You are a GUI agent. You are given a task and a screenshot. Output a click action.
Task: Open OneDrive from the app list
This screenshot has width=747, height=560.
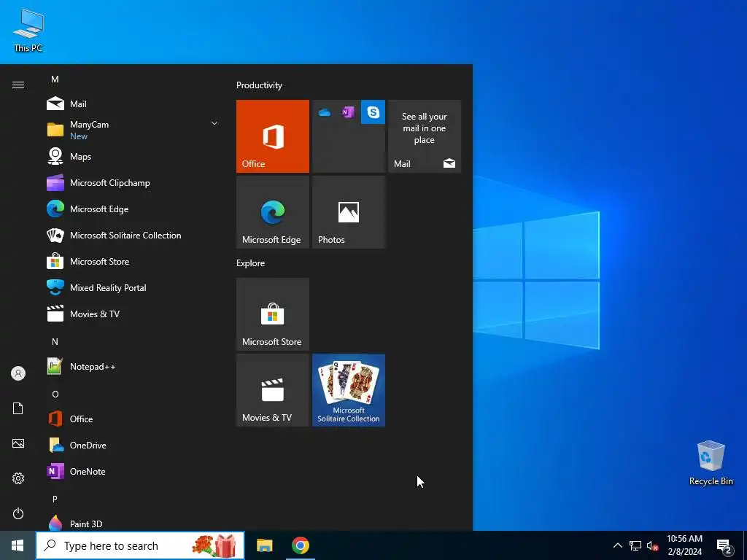click(x=133, y=445)
